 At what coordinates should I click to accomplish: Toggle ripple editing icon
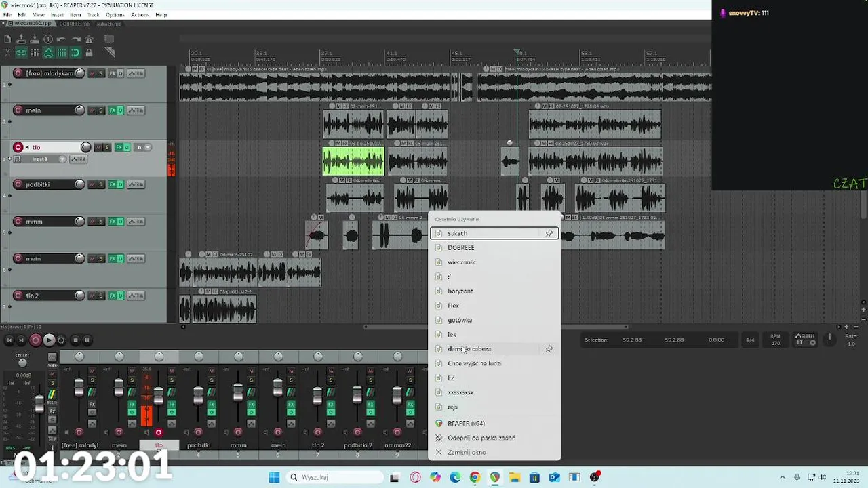35,52
